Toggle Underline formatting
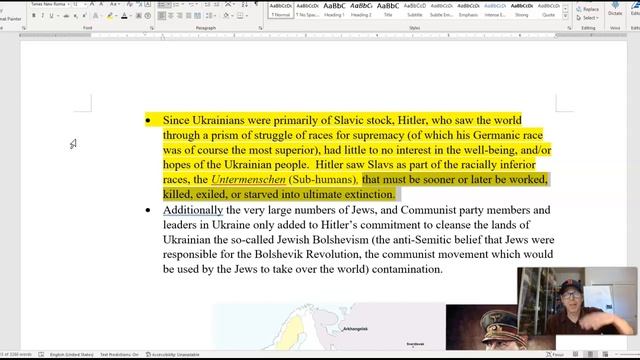 (x=51, y=16)
